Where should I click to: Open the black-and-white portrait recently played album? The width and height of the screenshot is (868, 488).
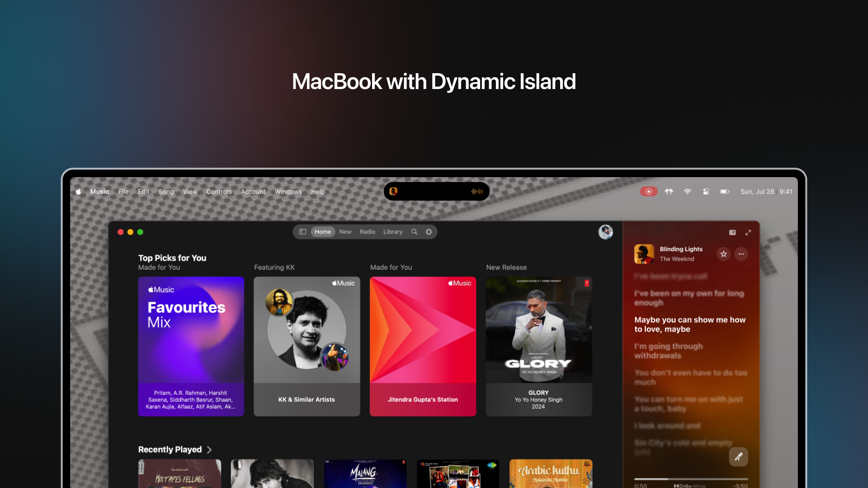(272, 473)
